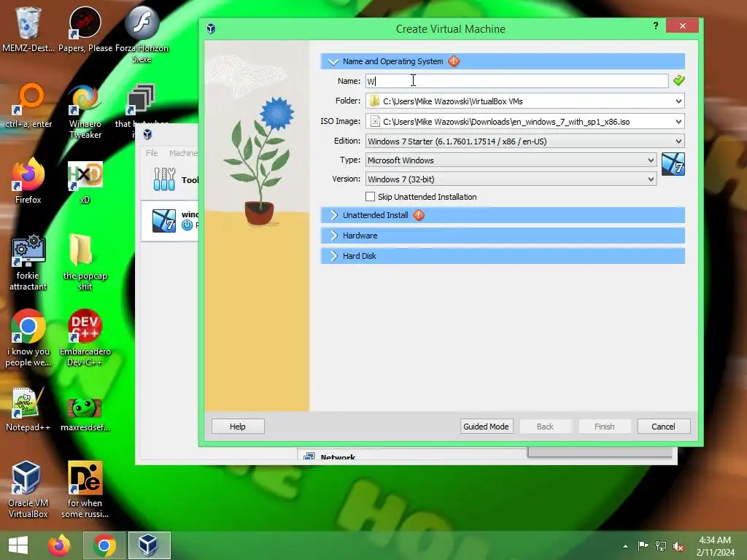Click the help question mark in the title bar
747x560 pixels.
tap(656, 26)
